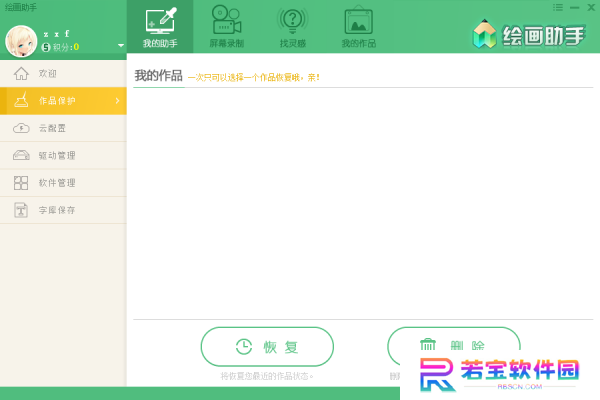Expand the user account dropdown arrow
600x400 pixels.
click(x=121, y=46)
